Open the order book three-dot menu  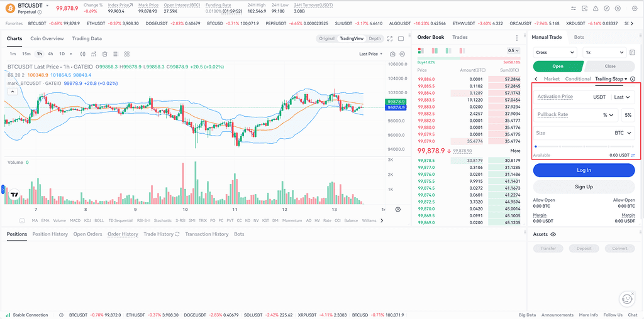[x=517, y=38]
